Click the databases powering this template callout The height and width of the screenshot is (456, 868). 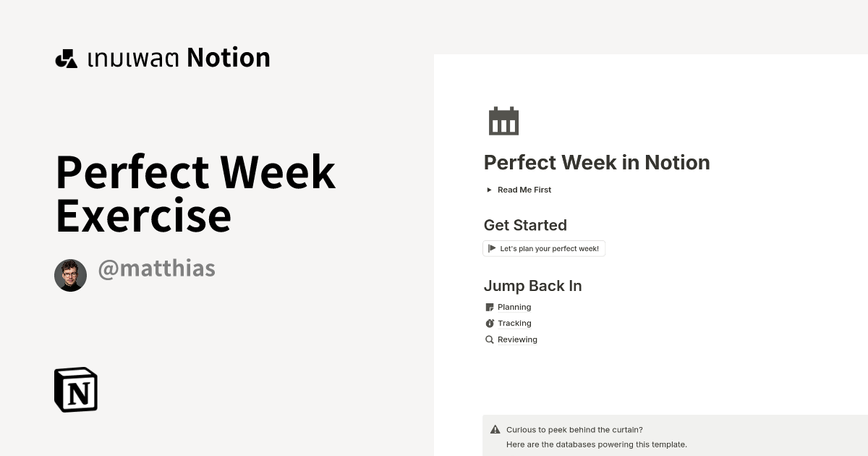597,444
